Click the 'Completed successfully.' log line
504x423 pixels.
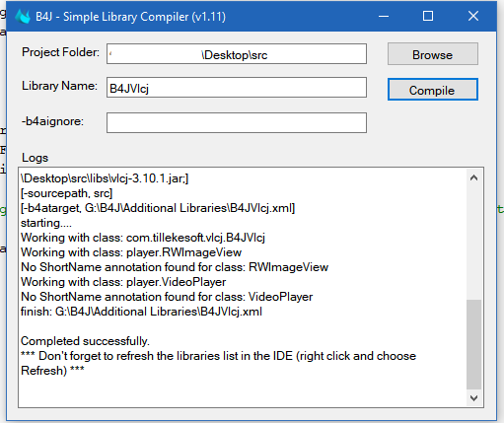click(85, 341)
